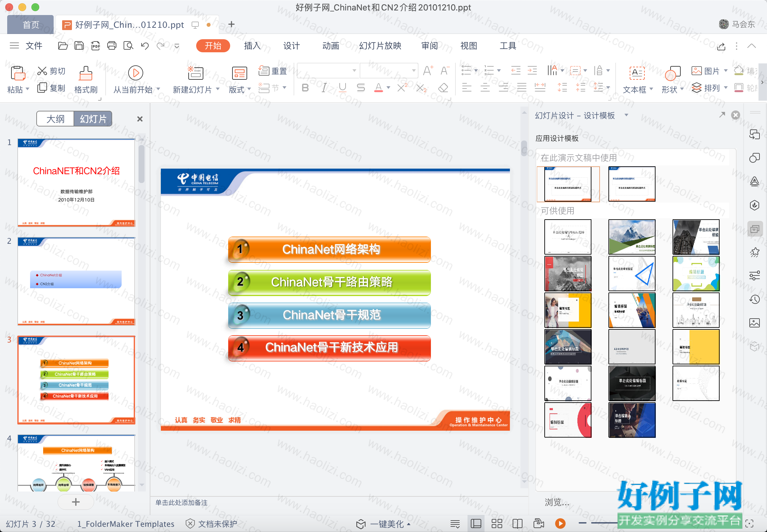Screen dimensions: 767x532
Task: Click the share icon in top right
Action: pyautogui.click(x=721, y=46)
